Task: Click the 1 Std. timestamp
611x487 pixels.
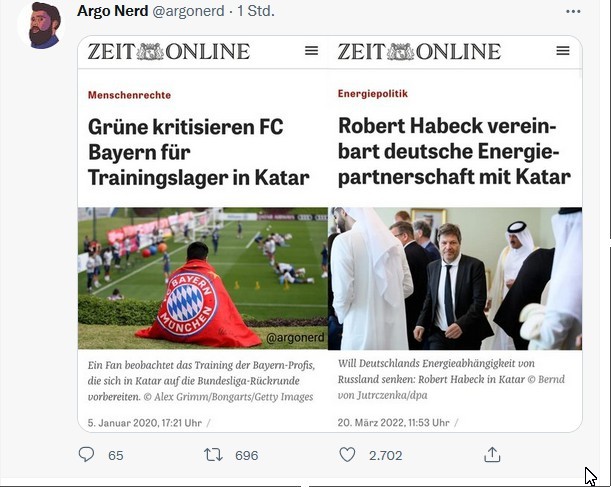Action: [x=256, y=11]
